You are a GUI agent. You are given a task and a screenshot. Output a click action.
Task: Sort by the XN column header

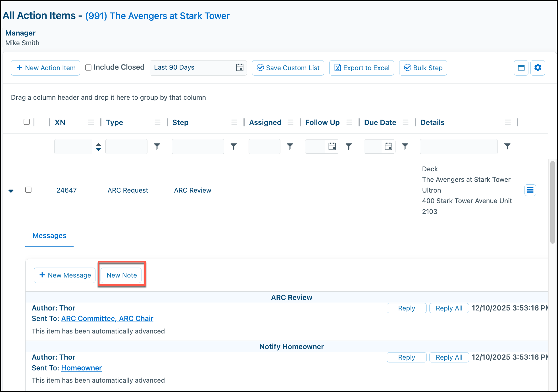60,122
